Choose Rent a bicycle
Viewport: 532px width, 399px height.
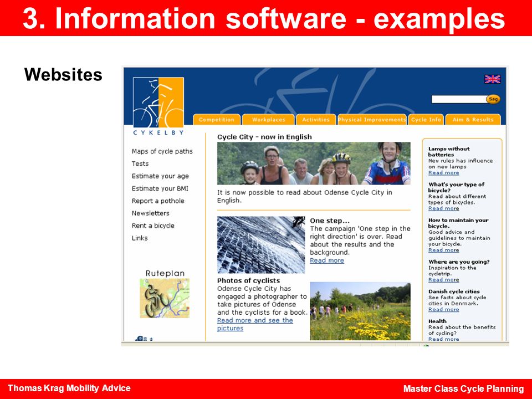153,226
